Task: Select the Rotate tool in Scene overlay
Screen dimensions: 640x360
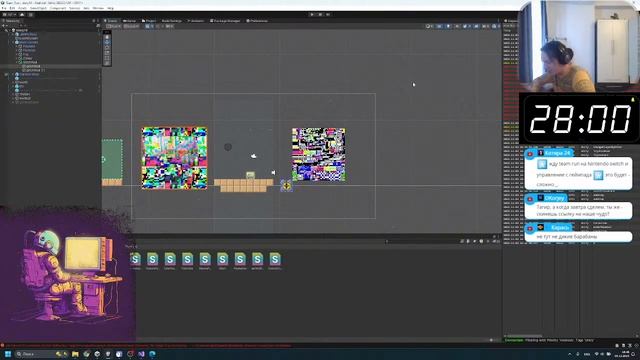Action: (107, 48)
